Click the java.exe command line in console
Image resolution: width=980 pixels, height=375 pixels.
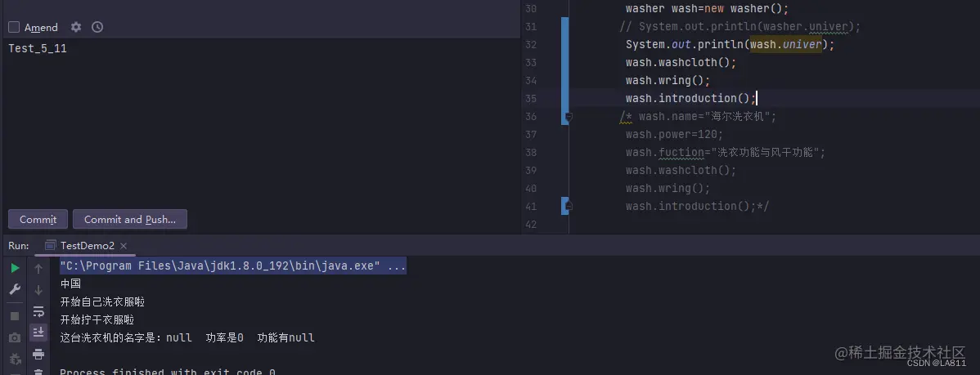pos(233,266)
